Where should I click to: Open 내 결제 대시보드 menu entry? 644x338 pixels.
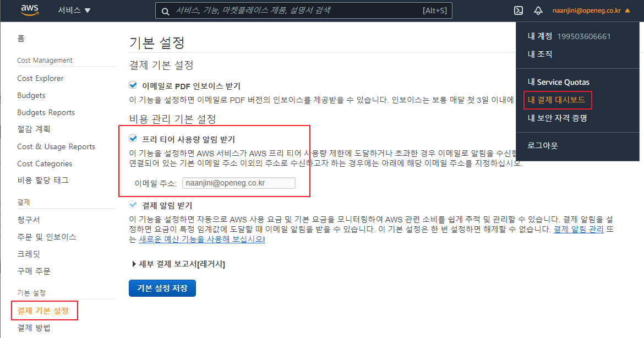point(556,100)
